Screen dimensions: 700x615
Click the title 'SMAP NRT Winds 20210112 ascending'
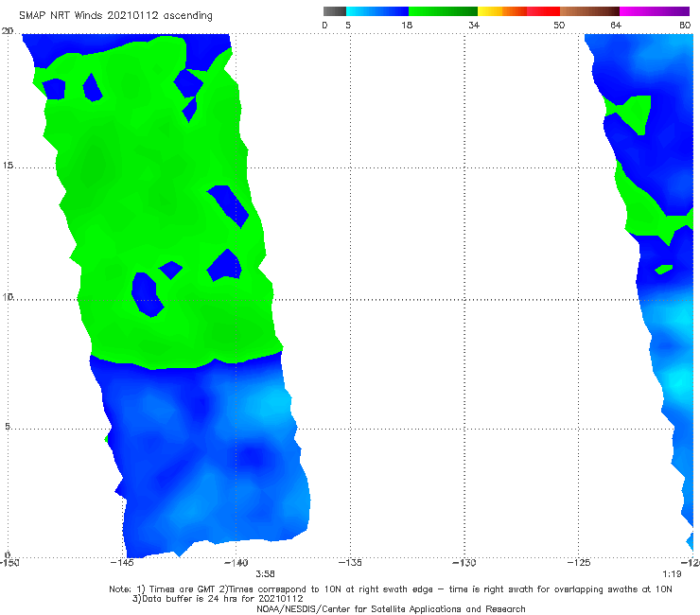click(x=115, y=15)
